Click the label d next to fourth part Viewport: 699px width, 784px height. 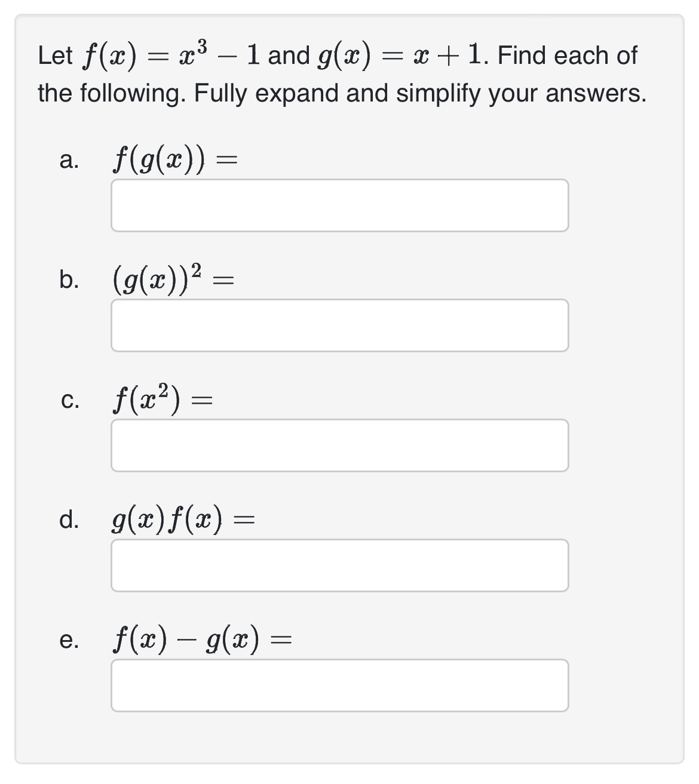click(70, 521)
